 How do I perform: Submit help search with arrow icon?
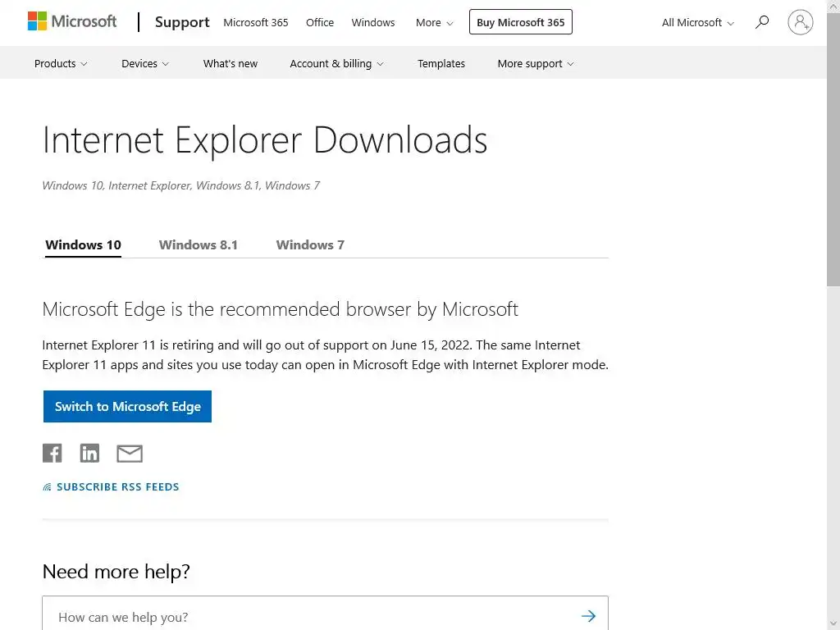[588, 616]
